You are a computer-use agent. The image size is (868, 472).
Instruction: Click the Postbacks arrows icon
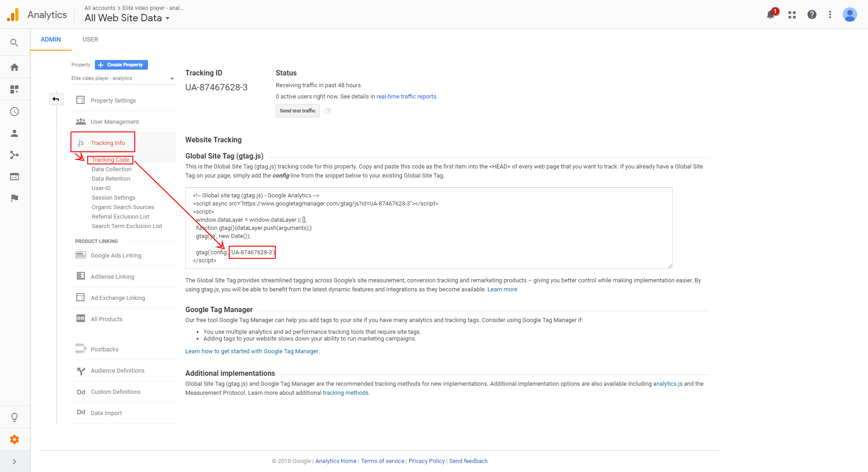click(80, 349)
